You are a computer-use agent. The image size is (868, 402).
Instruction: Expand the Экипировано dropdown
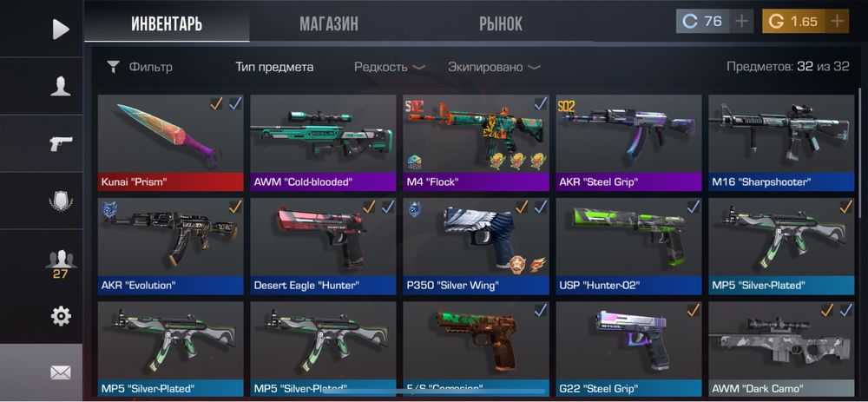point(494,68)
